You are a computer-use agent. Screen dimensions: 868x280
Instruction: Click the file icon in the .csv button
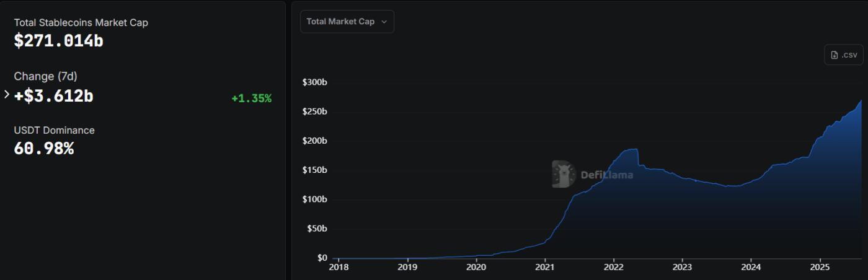tap(835, 55)
